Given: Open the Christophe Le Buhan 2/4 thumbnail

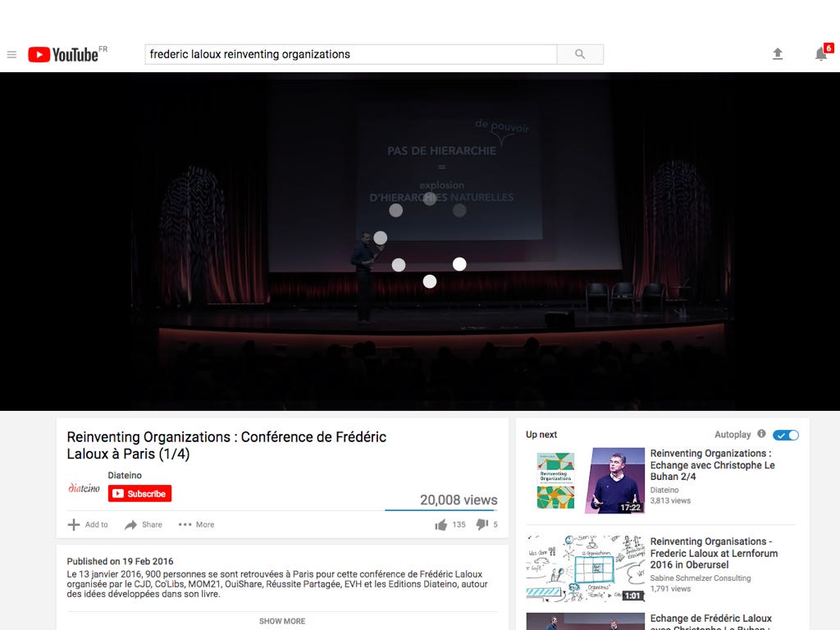Looking at the screenshot, I should coord(586,481).
